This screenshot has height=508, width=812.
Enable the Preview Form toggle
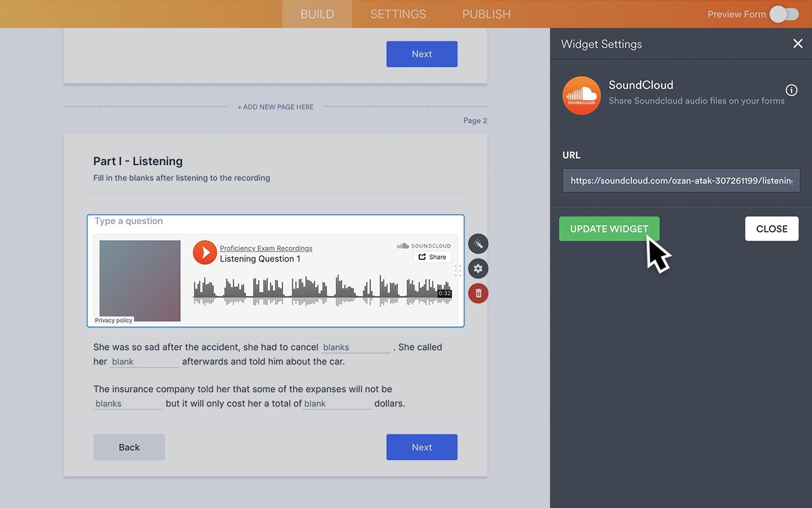(x=783, y=13)
